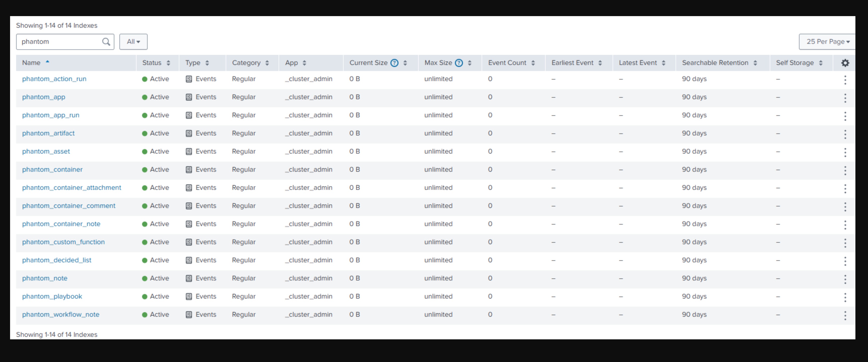Image resolution: width=868 pixels, height=362 pixels.
Task: Open the phantom_workflow_note index link
Action: 61,314
